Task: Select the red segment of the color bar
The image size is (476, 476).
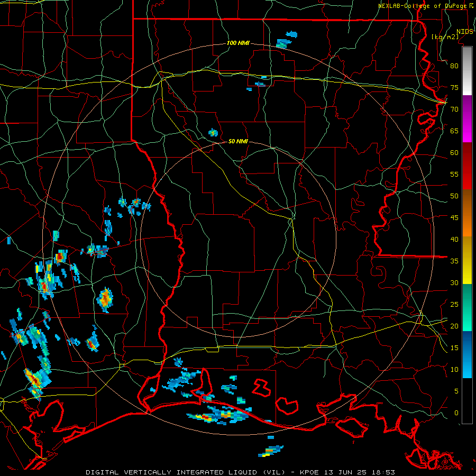Action: (x=467, y=167)
